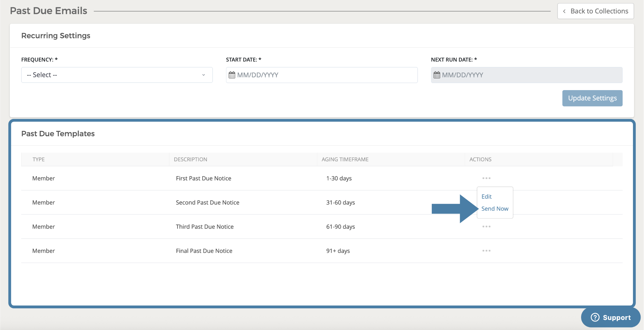Choose Send Now from the actions menu
644x330 pixels.
click(495, 209)
